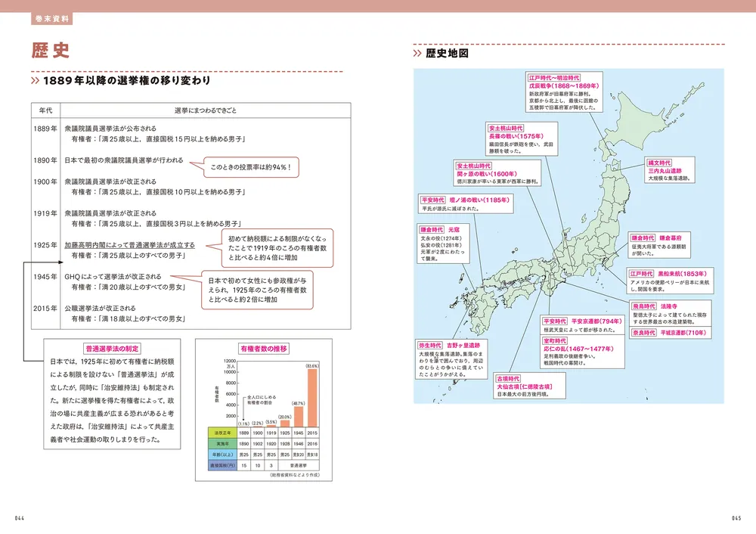Click the line GHQによって選挙法が改正される
Image resolution: width=756 pixels, height=534 pixels.
[x=113, y=277]
